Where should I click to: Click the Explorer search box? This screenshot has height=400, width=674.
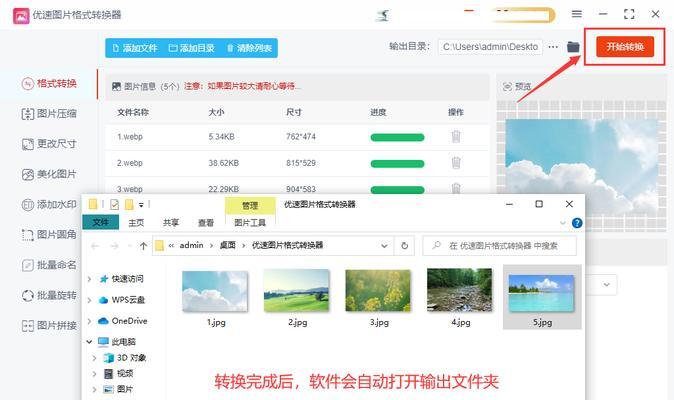[499, 246]
